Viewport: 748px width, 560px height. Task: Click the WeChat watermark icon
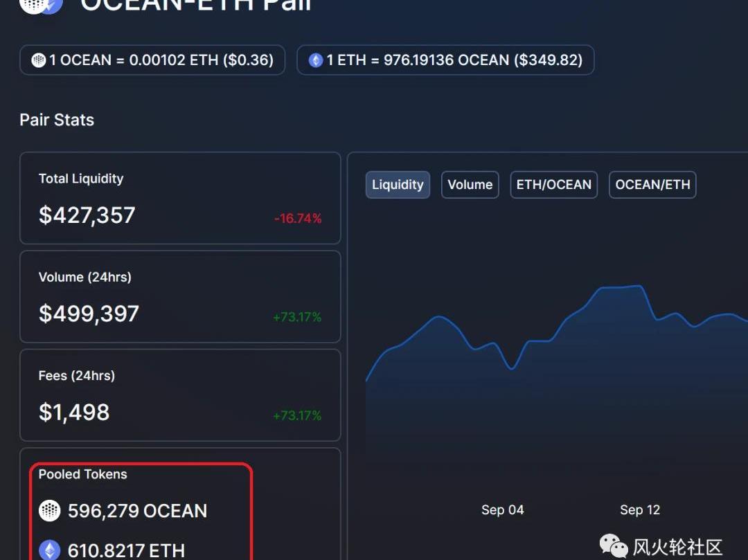[x=614, y=546]
